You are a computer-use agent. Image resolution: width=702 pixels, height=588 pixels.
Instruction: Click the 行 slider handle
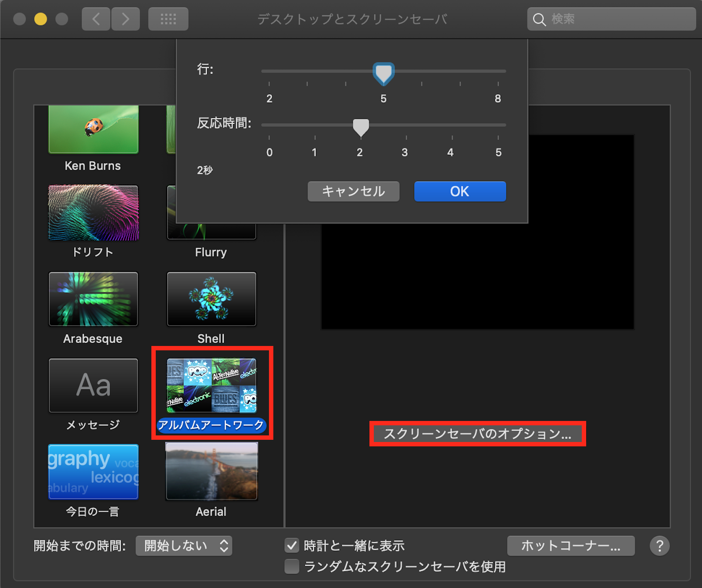pyautogui.click(x=383, y=73)
